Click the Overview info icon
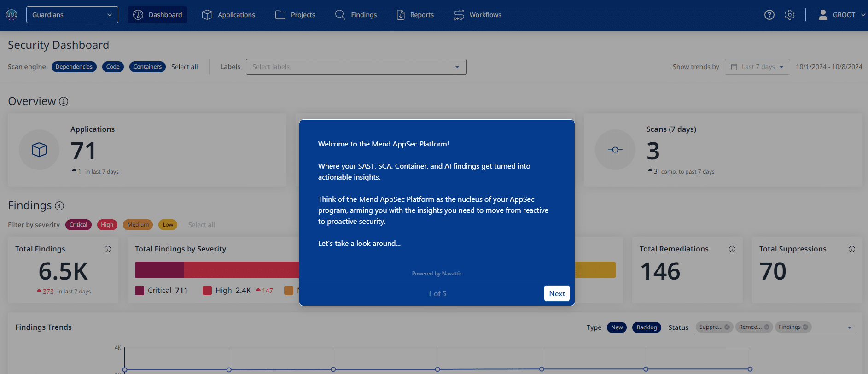Viewport: 868px width, 374px height. 64,101
